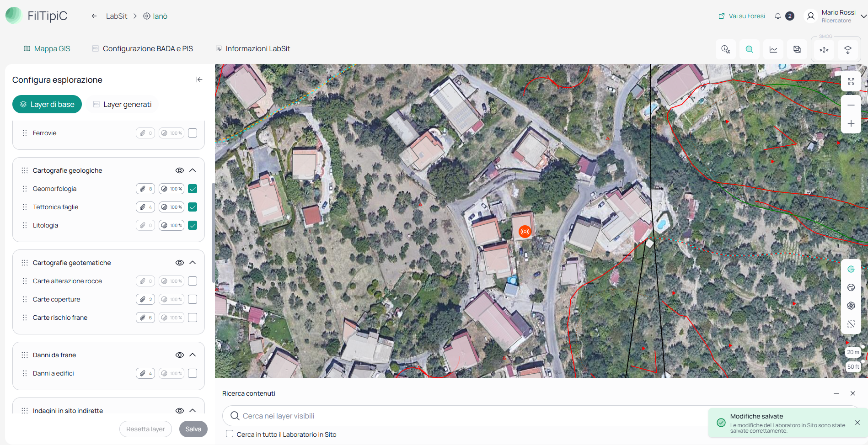This screenshot has height=445, width=868.
Task: Toggle visibility of Cartografie geologiche group
Action: click(x=180, y=170)
